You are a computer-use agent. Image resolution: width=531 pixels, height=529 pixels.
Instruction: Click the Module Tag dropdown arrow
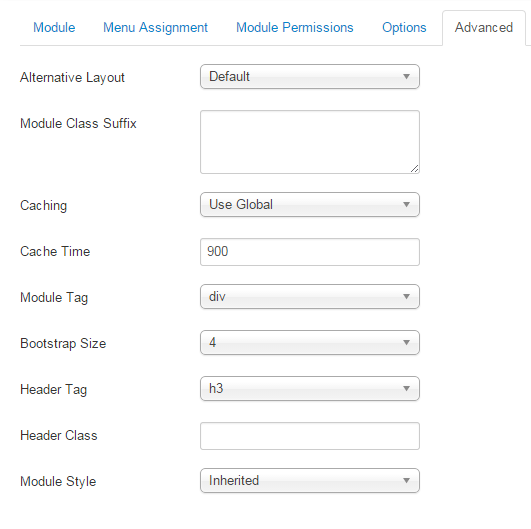(406, 297)
